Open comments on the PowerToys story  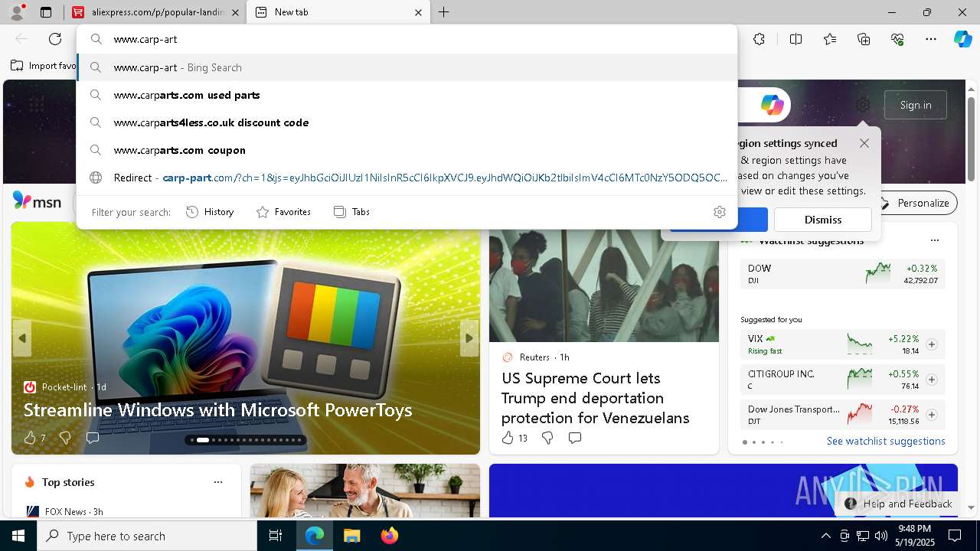[93, 438]
